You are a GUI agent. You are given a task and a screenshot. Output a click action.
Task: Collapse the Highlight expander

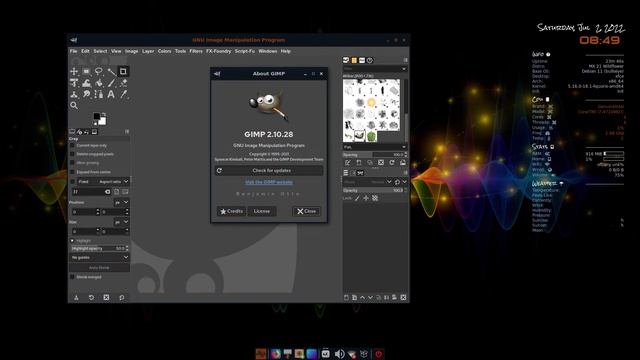coord(72,241)
